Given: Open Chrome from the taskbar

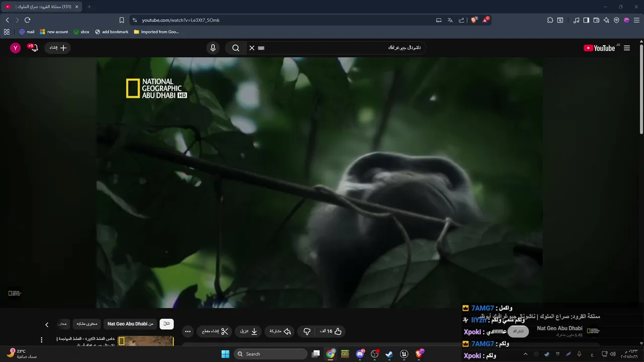Looking at the screenshot, I should (x=331, y=354).
